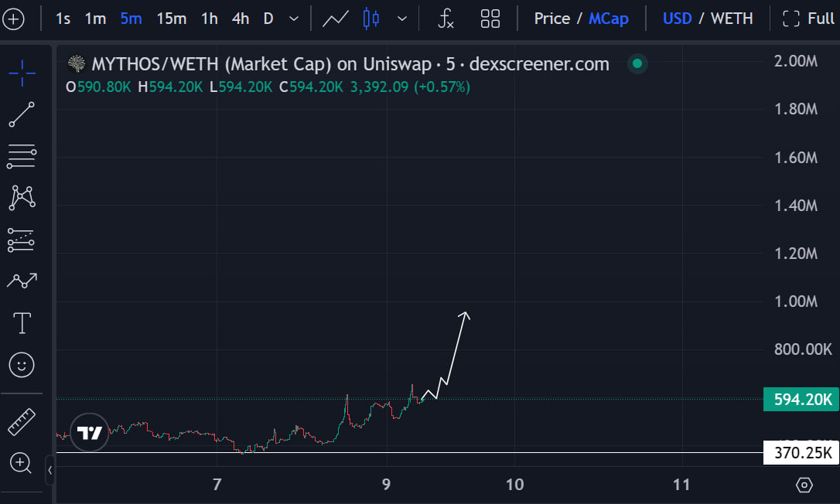The height and width of the screenshot is (504, 840).
Task: Click the 594.20K current price label
Action: 801,400
